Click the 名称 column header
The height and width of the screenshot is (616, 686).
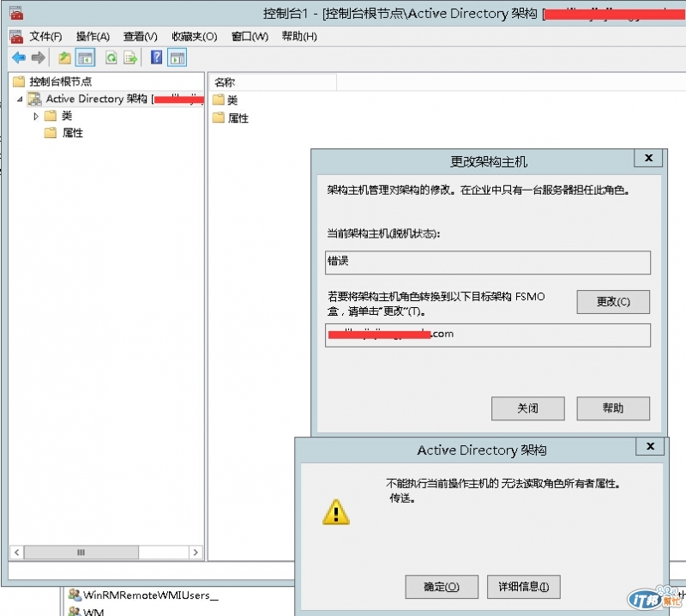pyautogui.click(x=274, y=82)
